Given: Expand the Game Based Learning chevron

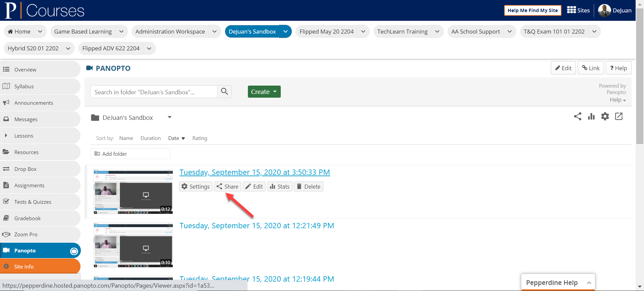Looking at the screenshot, I should pos(121,32).
